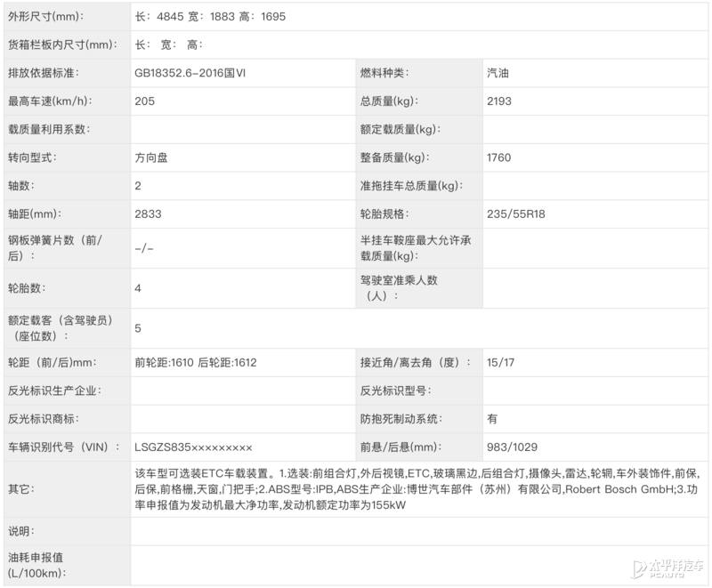Select the total mass value 2193
This screenshot has height=588, width=712.
(499, 101)
